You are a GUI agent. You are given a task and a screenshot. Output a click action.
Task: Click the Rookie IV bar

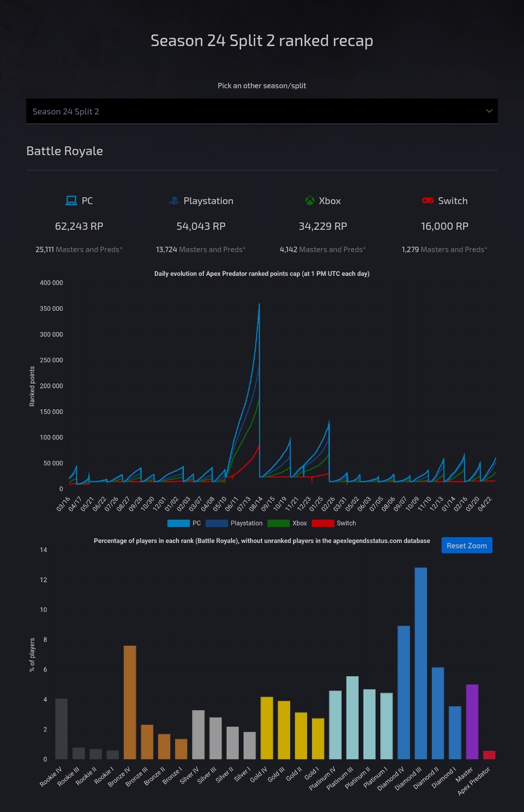click(61, 729)
